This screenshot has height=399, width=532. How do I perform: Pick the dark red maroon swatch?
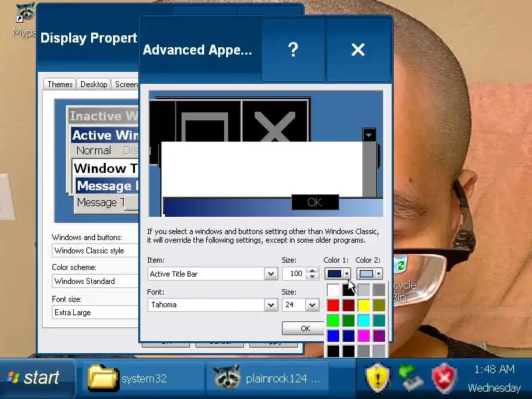tap(348, 305)
